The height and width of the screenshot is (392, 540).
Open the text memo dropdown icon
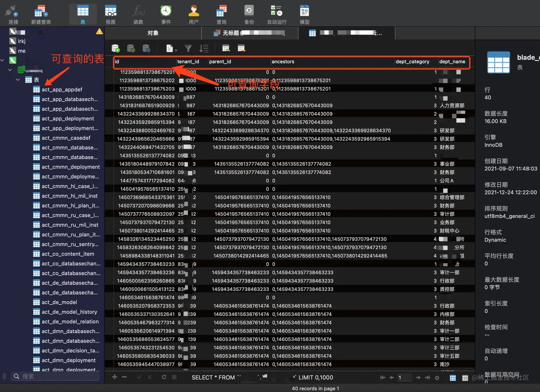[171, 48]
